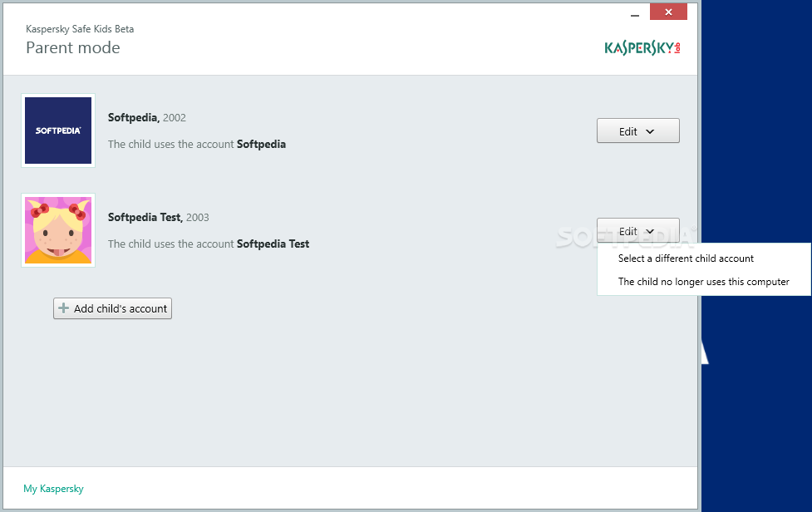Click the Softpedia profile picture
This screenshot has width=812, height=512.
[x=58, y=130]
